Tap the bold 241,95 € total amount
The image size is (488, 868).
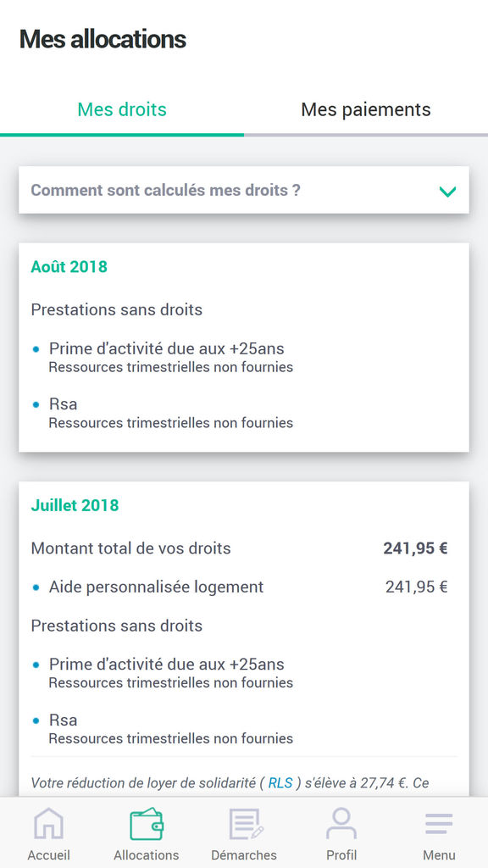coord(415,548)
